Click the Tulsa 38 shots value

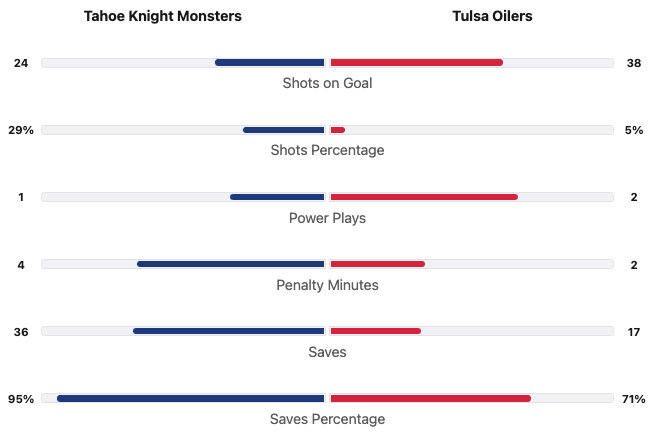[x=633, y=63]
